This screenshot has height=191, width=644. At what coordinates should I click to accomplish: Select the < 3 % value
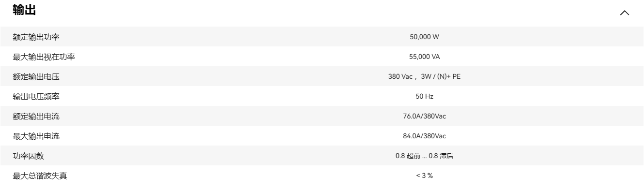[424, 176]
